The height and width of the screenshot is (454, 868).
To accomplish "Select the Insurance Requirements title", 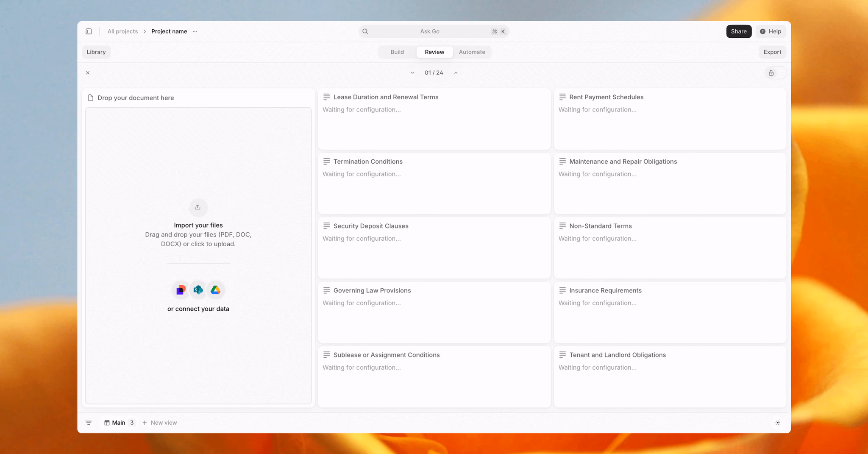I will point(605,290).
